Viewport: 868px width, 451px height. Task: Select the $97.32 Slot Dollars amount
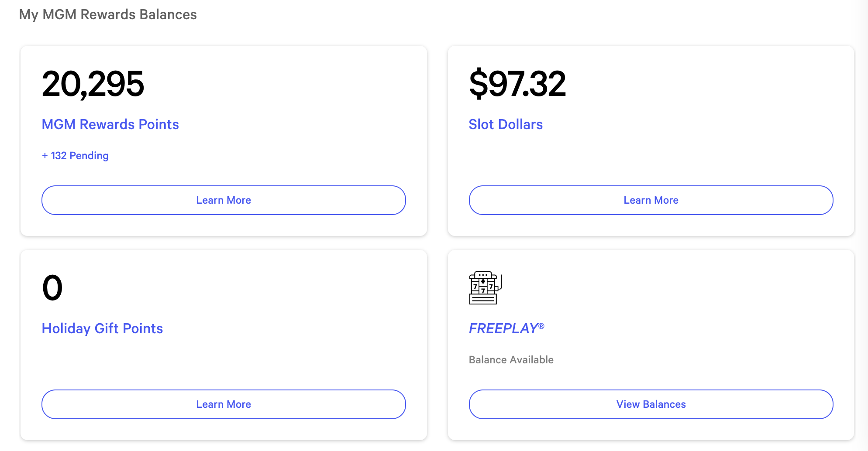[x=518, y=84]
